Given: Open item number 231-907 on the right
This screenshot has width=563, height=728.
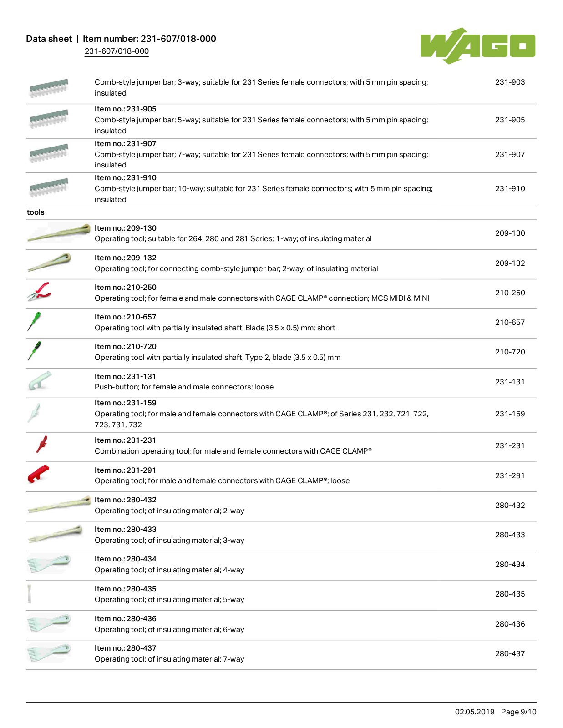Looking at the screenshot, I should (510, 154).
